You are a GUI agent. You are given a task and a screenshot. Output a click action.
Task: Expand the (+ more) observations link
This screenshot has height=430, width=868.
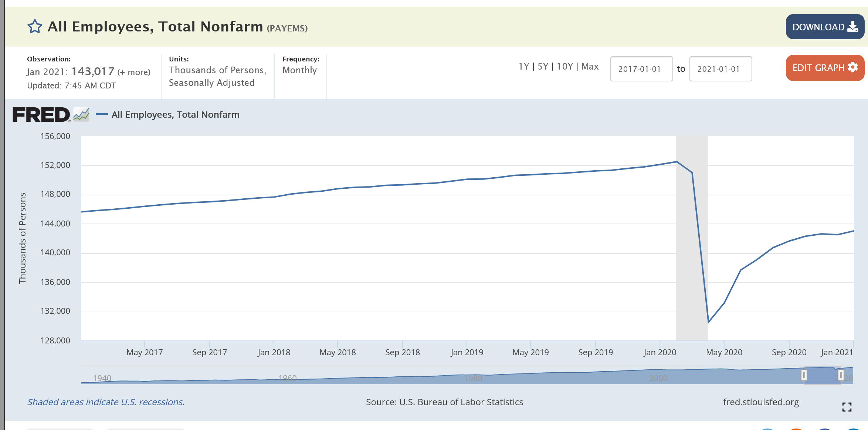[x=134, y=72]
